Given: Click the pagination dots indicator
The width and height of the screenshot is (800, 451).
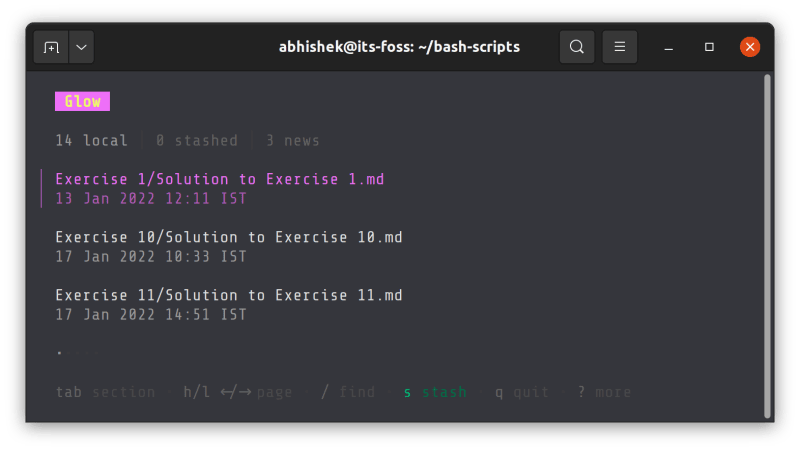Looking at the screenshot, I should [73, 353].
